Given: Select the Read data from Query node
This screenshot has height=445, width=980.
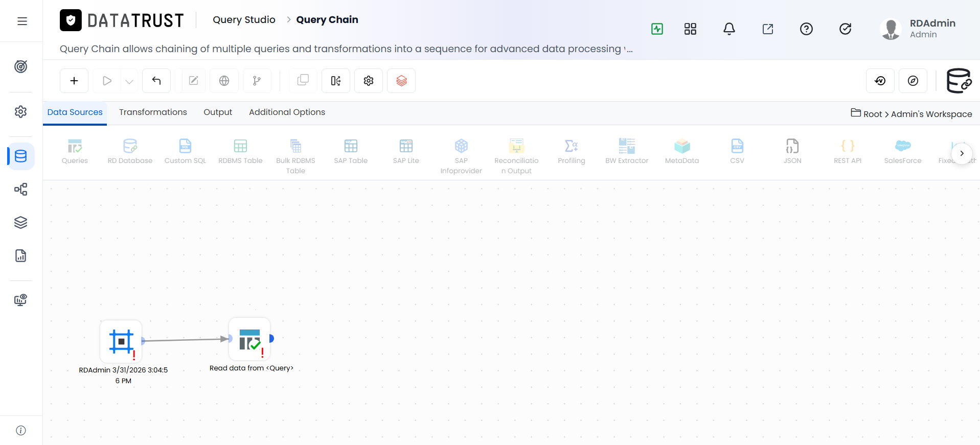Looking at the screenshot, I should point(249,339).
